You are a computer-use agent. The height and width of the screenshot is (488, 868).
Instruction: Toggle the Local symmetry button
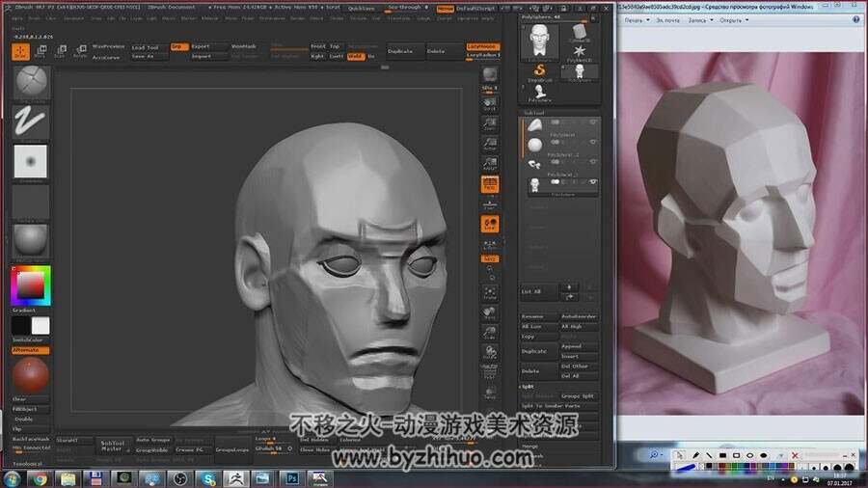pos(490,224)
